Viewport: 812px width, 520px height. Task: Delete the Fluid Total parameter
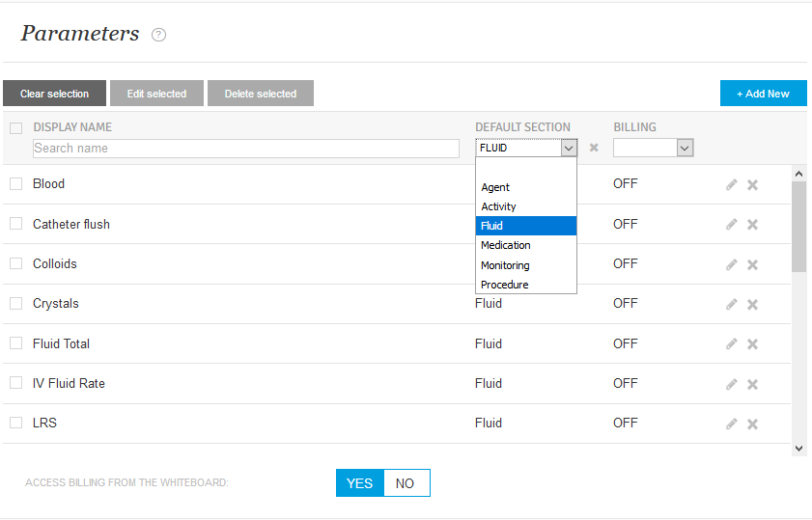(x=752, y=344)
